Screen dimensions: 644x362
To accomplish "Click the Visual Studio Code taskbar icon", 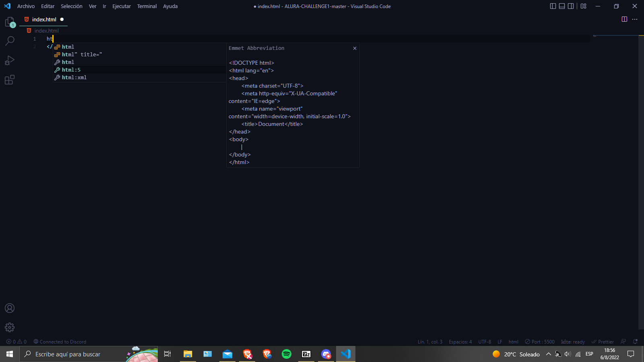I will pyautogui.click(x=346, y=354).
